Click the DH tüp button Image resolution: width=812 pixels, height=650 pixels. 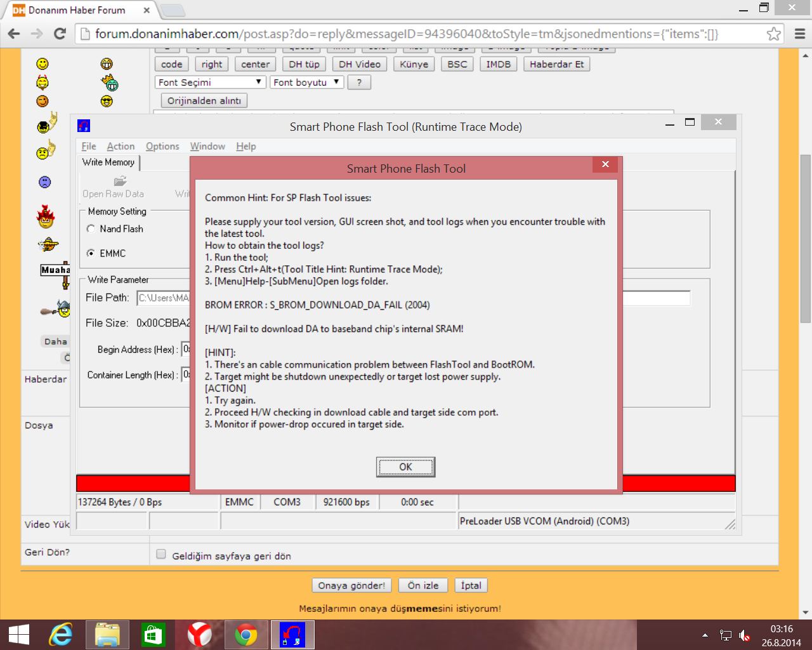pos(304,64)
